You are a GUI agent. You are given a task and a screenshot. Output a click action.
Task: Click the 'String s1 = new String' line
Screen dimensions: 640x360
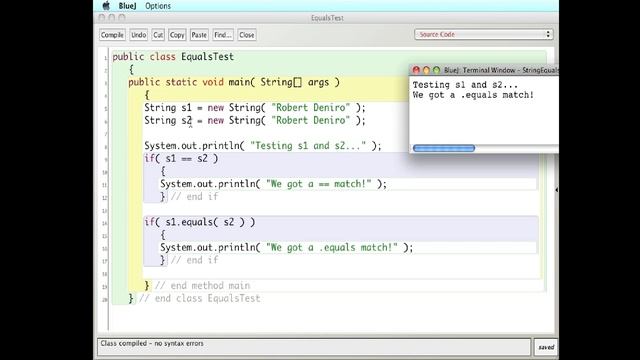tap(255, 108)
